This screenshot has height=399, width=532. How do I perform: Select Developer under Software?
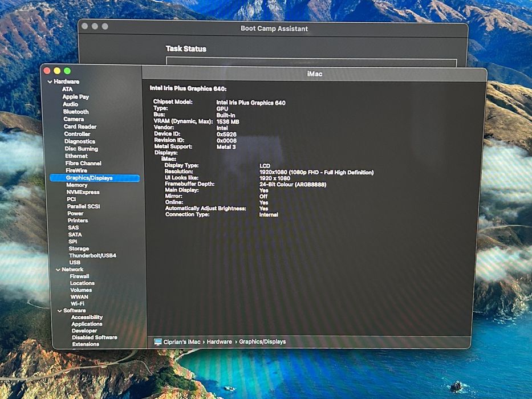coord(84,331)
